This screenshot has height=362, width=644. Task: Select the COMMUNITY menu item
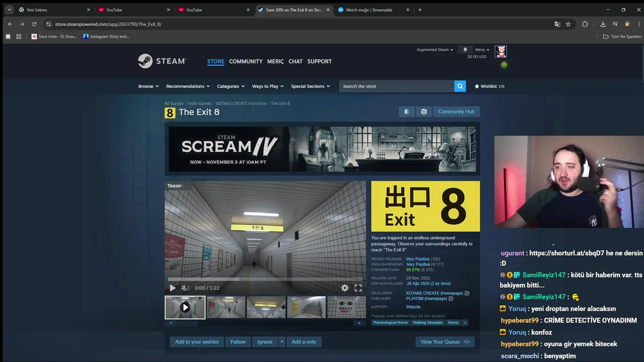[x=246, y=61]
